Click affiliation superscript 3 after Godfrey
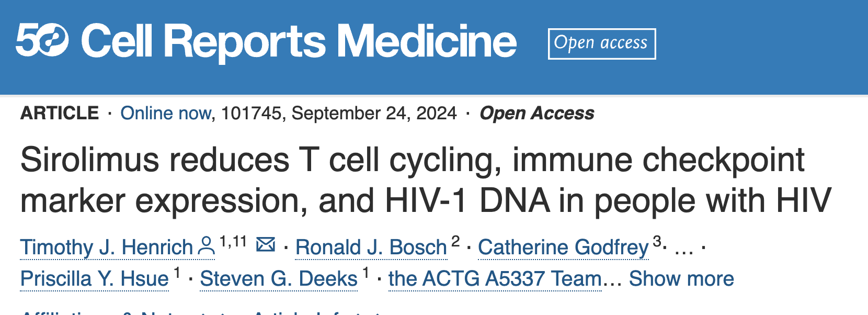868x315 pixels. pyautogui.click(x=657, y=241)
